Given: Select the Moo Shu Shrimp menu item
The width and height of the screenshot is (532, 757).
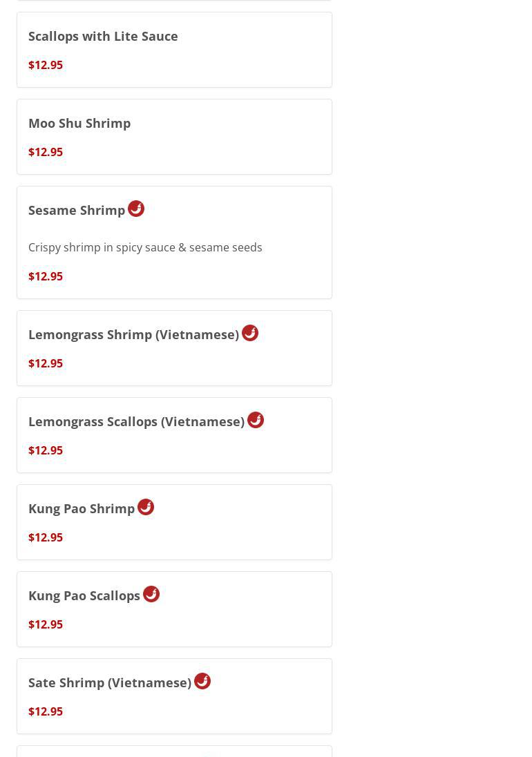Looking at the screenshot, I should coord(79,123).
